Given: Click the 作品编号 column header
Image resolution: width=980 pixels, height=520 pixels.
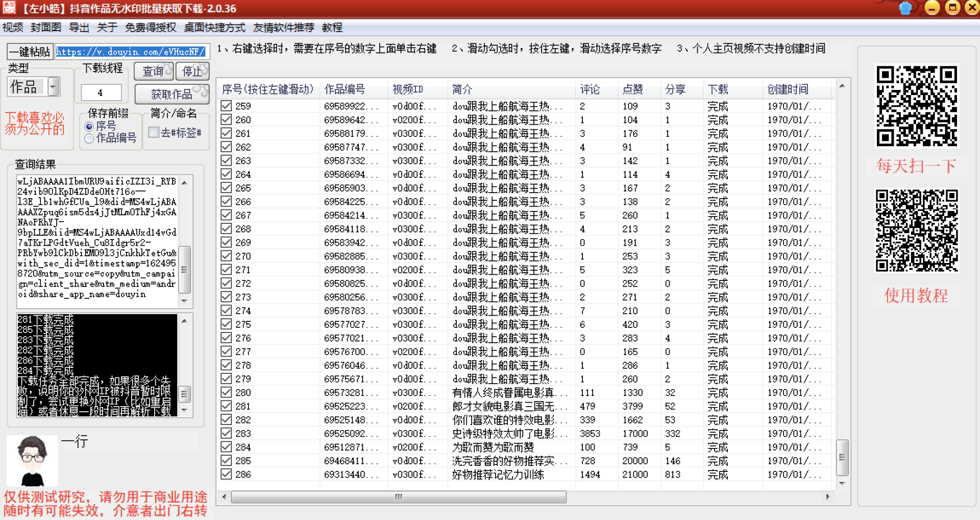Looking at the screenshot, I should click(354, 89).
